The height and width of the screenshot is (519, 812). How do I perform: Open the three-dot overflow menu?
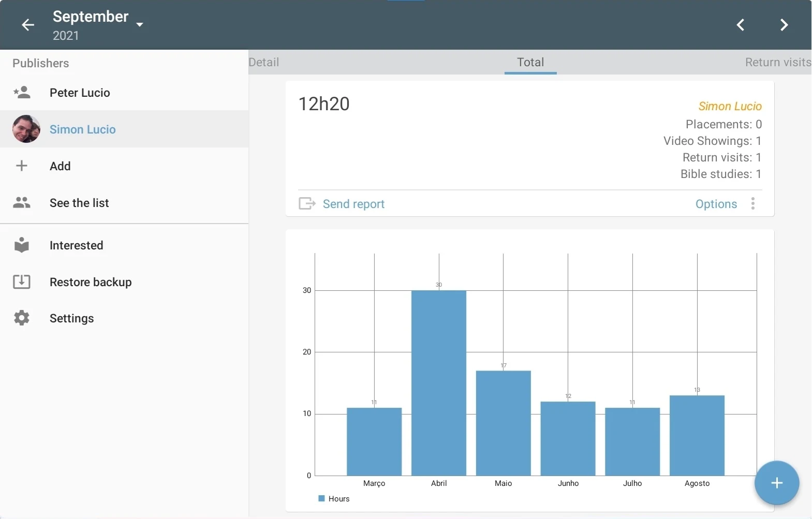tap(753, 203)
